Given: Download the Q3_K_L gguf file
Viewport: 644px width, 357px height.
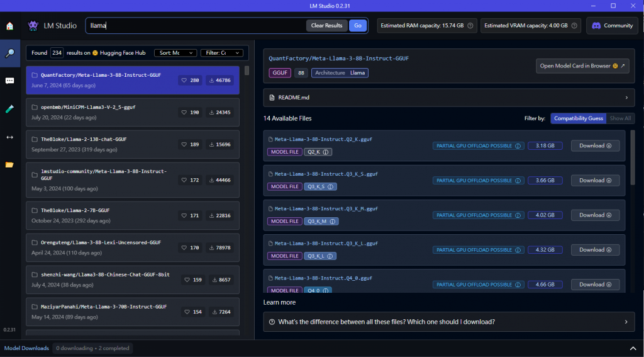Looking at the screenshot, I should click(x=595, y=250).
